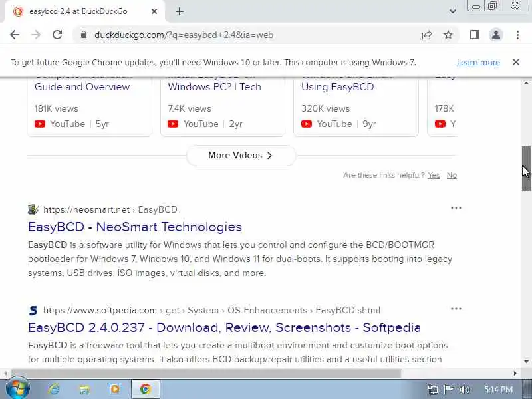Screen dimensions: 532x399
Task: Follow the Learn more link
Action: click(x=478, y=63)
